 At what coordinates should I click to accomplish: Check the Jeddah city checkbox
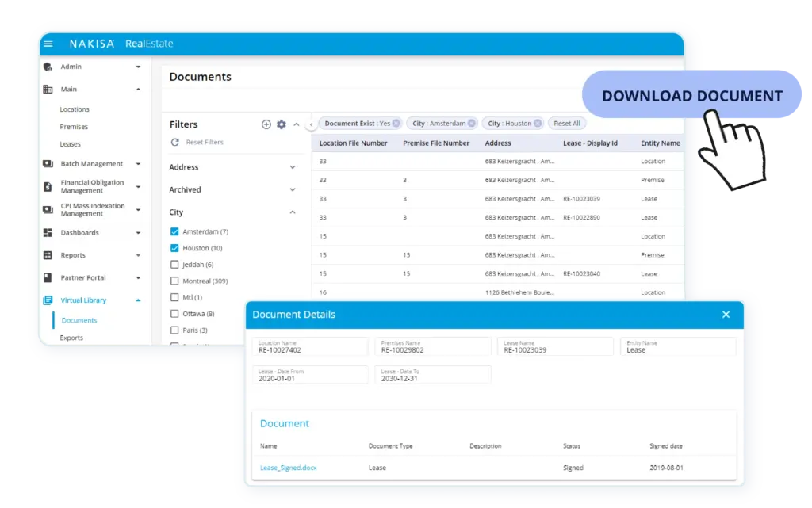click(174, 265)
